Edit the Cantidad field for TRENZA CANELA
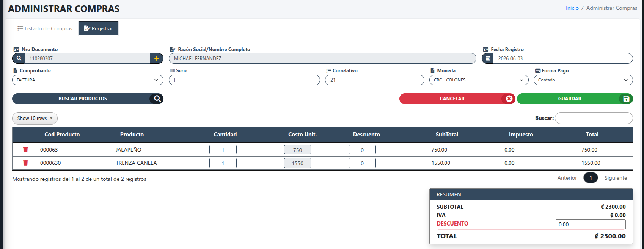Viewport: 644px width, 249px height. 223,163
